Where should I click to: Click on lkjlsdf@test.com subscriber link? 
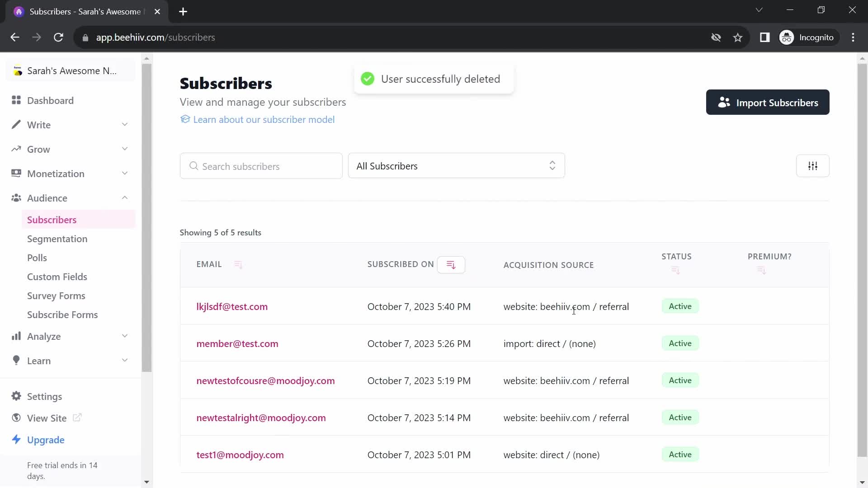232,307
